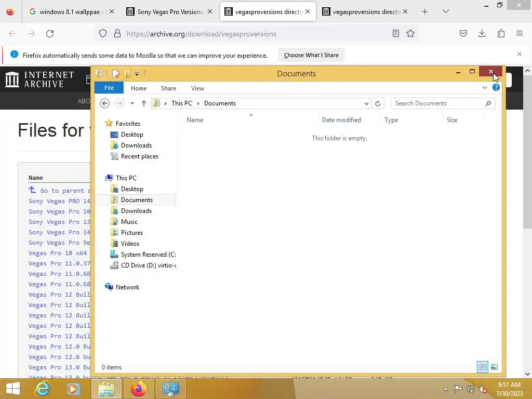Open the Explorer File menu
The height and width of the screenshot is (399, 532).
click(109, 88)
